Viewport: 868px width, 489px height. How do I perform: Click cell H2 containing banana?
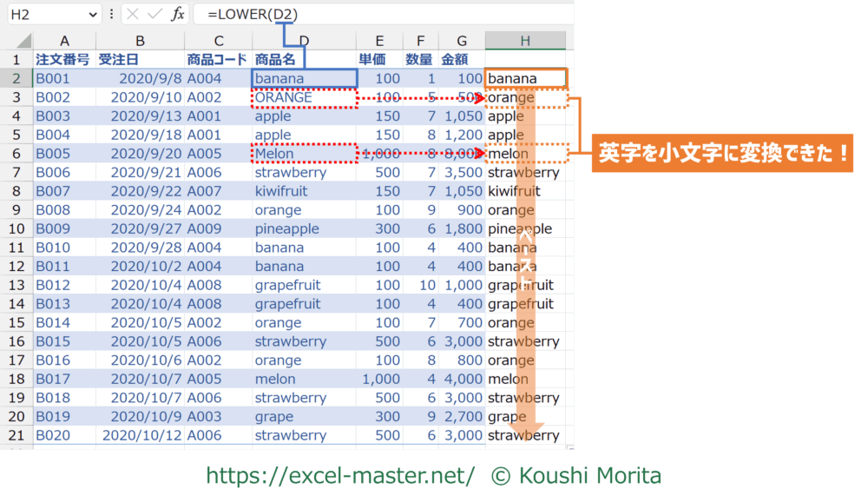click(525, 78)
